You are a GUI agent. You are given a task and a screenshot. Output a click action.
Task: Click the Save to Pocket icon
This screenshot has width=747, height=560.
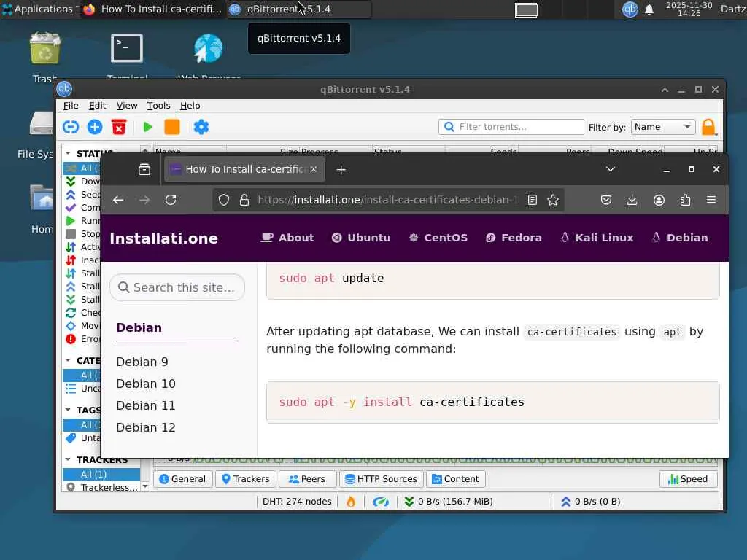click(x=606, y=200)
